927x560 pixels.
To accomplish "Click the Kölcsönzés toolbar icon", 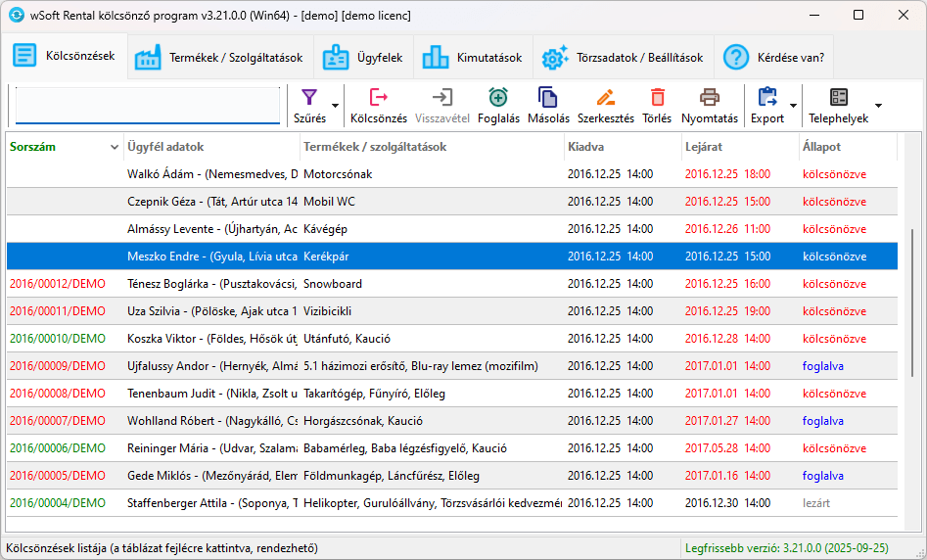I will click(379, 97).
